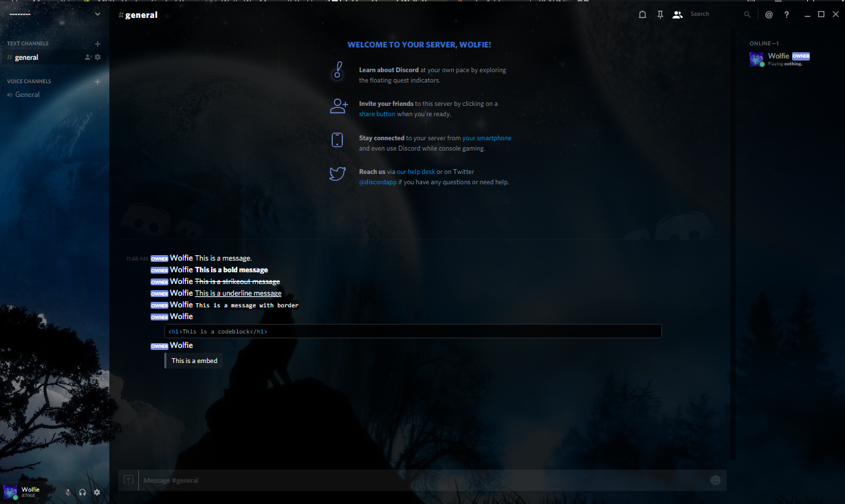Click the Welcome to your server heading
Screen dimensions: 845x504
click(419, 45)
